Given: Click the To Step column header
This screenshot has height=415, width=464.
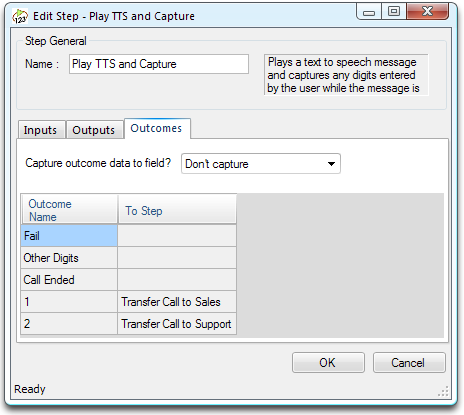Looking at the screenshot, I should (177, 210).
